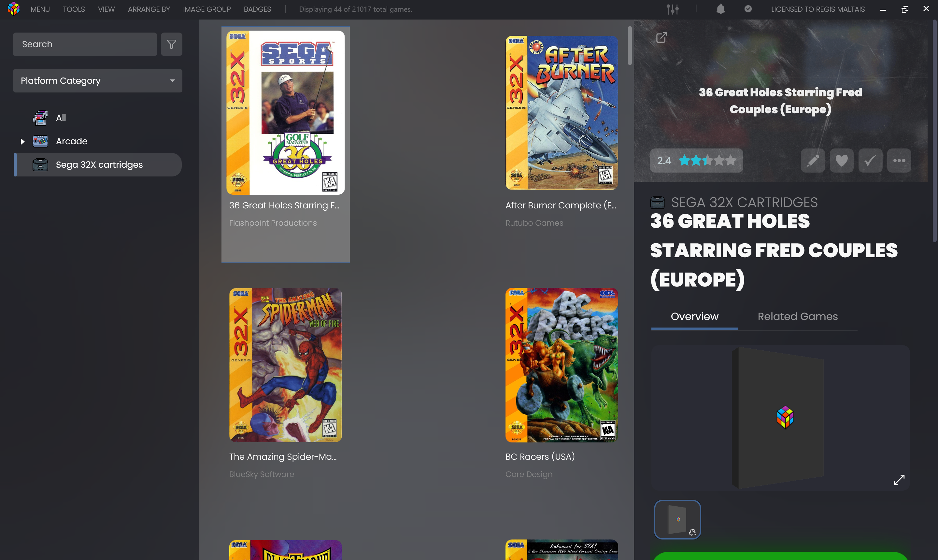Click the 'BlueSky Software' developer text
Screen dimensions: 938x560
click(262, 474)
